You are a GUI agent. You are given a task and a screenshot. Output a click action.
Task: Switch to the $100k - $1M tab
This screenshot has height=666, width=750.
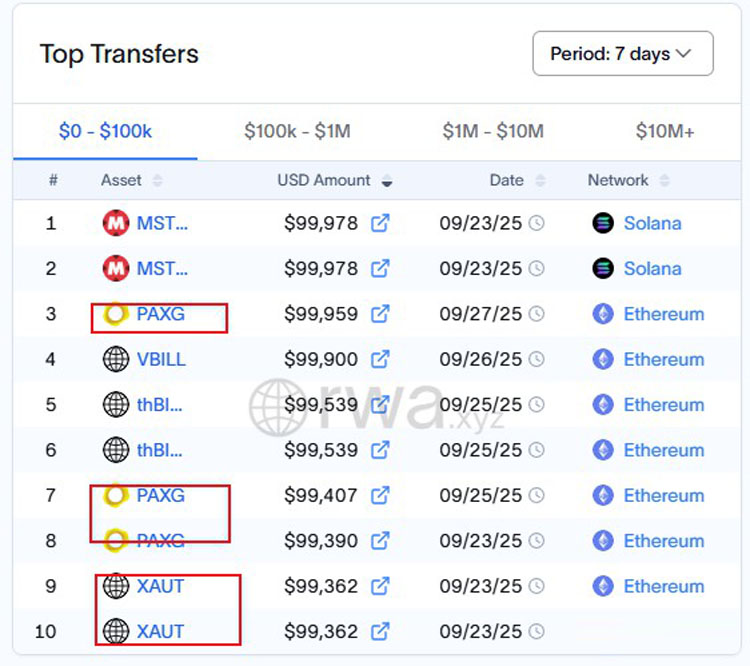pos(297,131)
